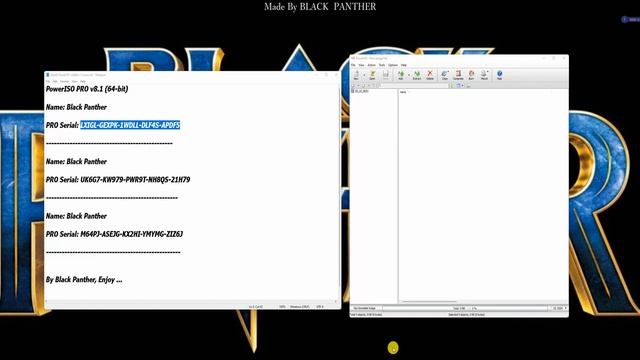Click the Non-bootable Image status button
640x360 pixels.
click(367, 308)
